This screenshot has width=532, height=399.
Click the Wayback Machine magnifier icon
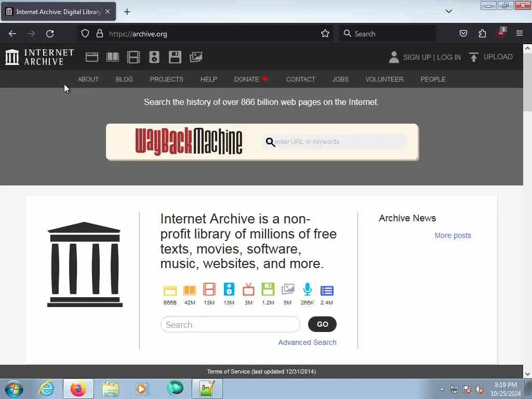click(270, 142)
